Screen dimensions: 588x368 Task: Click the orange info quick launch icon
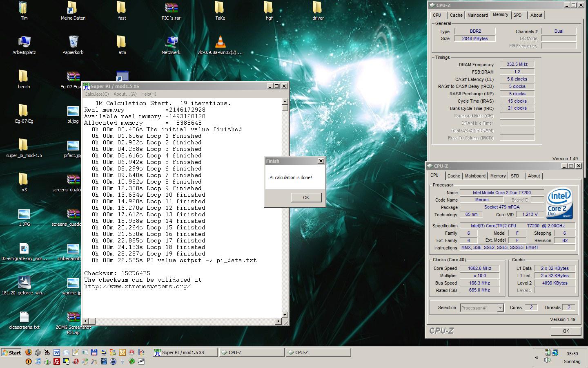tap(29, 361)
